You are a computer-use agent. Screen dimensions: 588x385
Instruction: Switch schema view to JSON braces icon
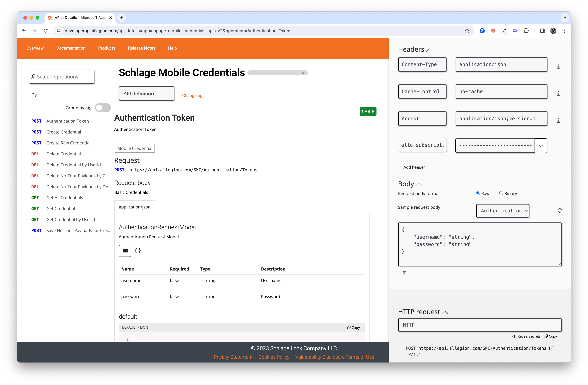click(x=138, y=250)
